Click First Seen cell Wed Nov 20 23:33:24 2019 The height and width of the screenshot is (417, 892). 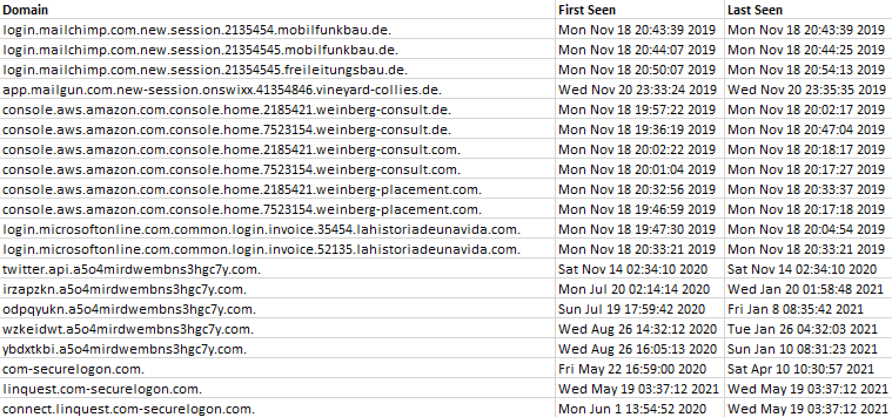click(x=636, y=88)
